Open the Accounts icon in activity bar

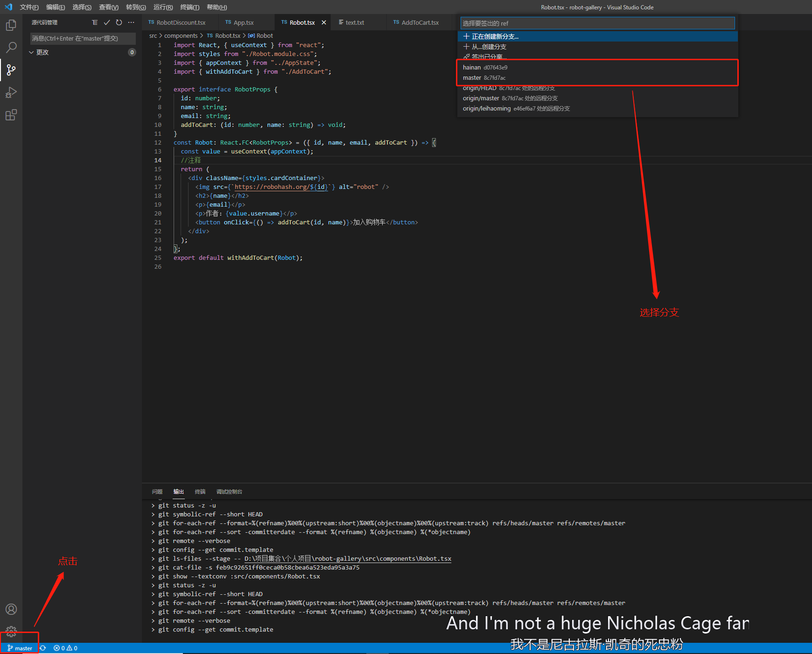point(11,609)
